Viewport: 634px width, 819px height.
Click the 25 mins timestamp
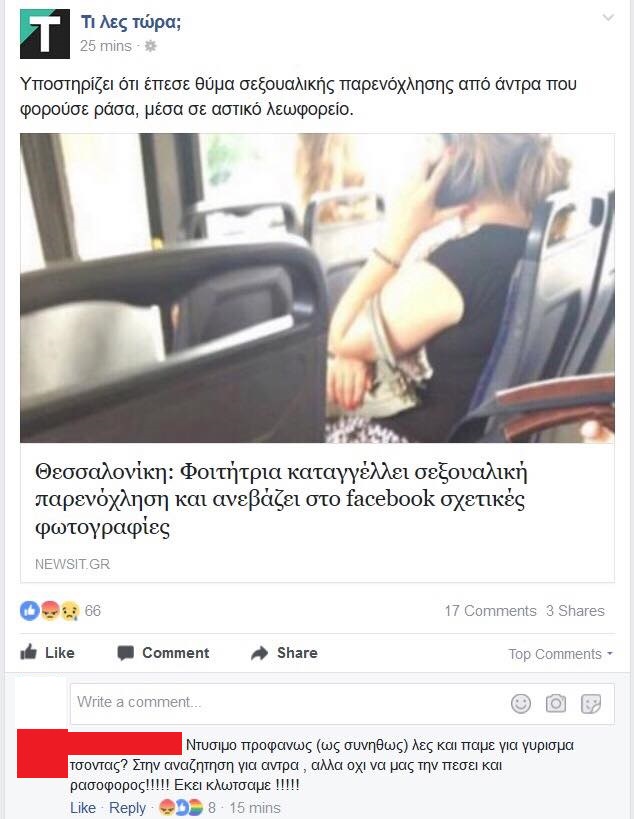click(x=105, y=46)
